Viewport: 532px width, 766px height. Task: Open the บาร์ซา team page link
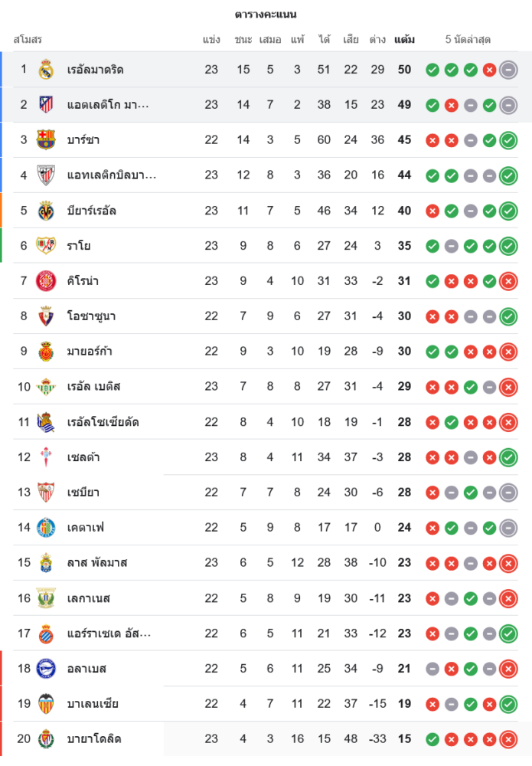83,140
